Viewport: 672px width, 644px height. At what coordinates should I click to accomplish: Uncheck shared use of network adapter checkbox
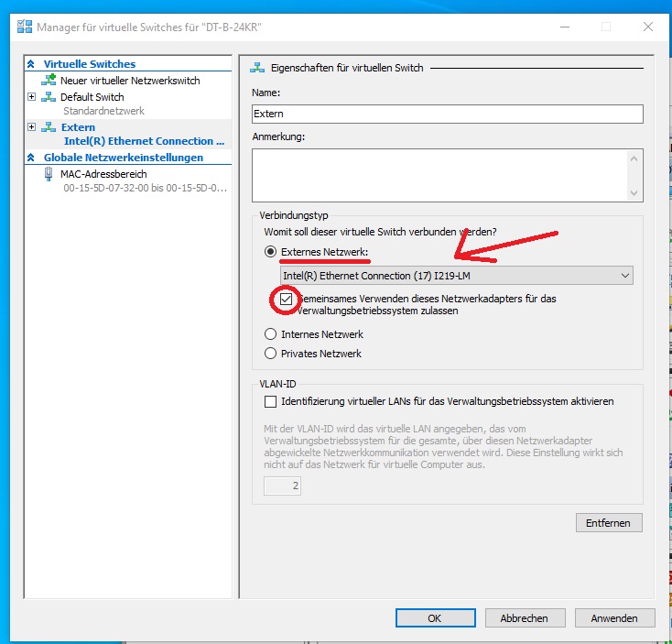tap(287, 300)
